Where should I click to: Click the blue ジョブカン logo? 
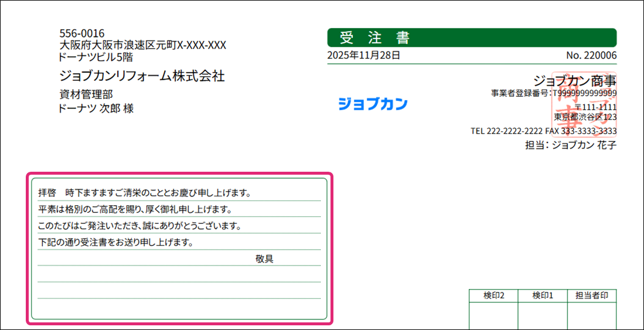pyautogui.click(x=373, y=104)
